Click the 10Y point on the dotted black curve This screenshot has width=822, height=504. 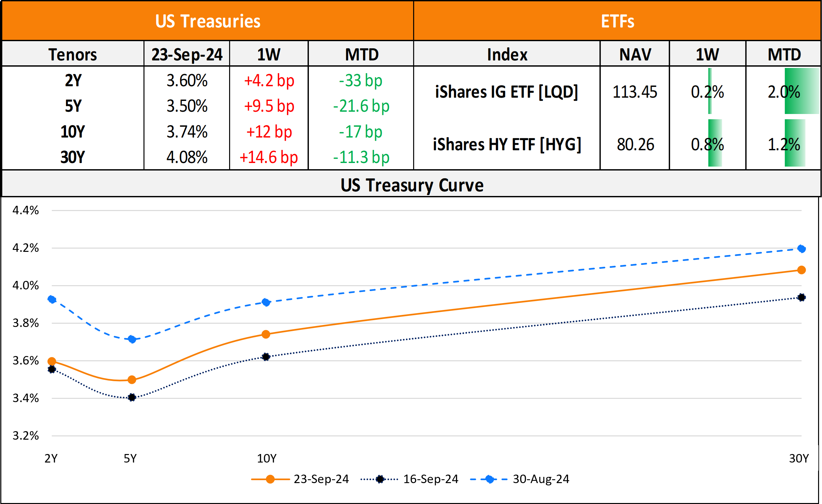pyautogui.click(x=266, y=357)
